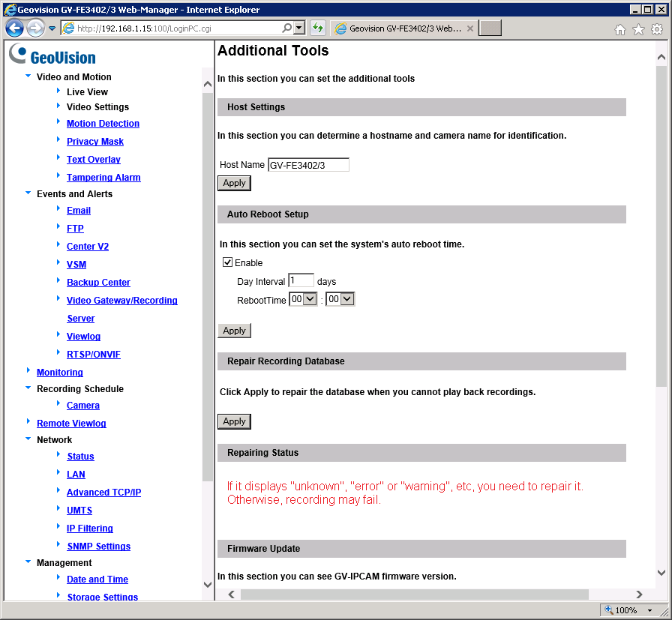672x620 pixels.
Task: Open the Center V2 link
Action: pyautogui.click(x=88, y=247)
